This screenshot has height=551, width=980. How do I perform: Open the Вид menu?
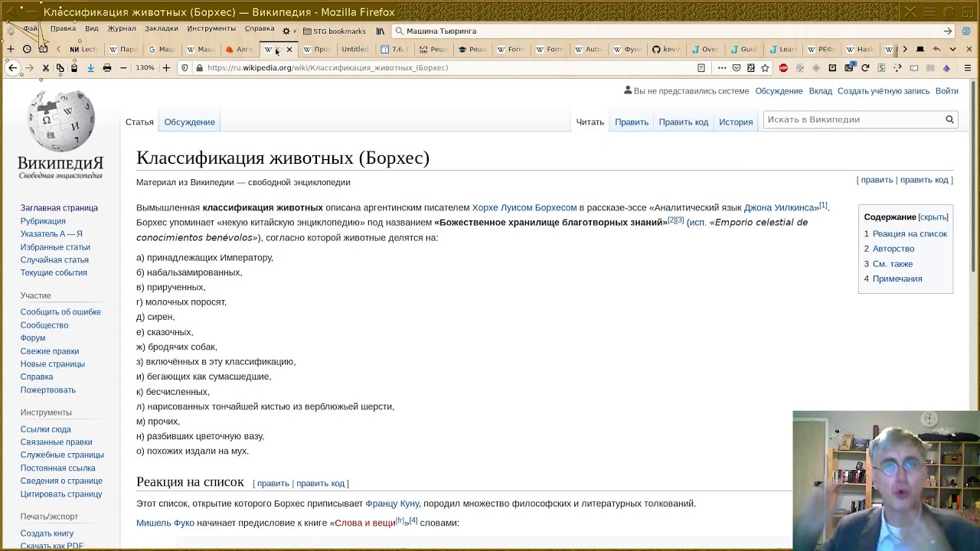92,28
